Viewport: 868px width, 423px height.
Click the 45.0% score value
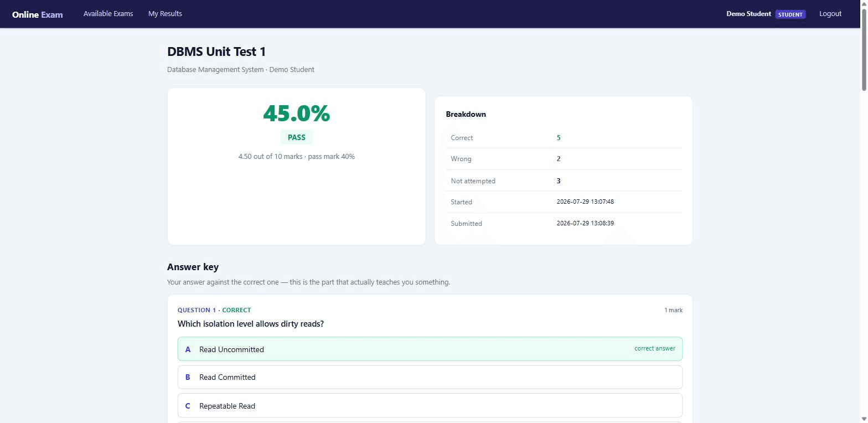click(297, 114)
